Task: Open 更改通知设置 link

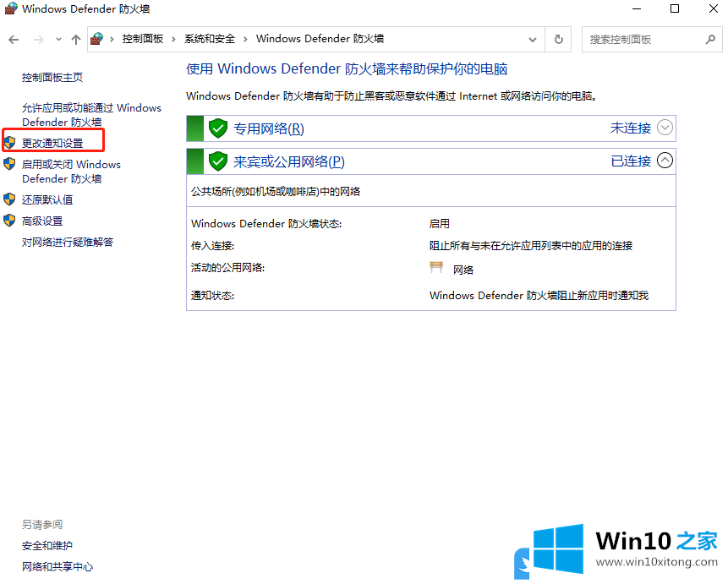Action: 52,143
